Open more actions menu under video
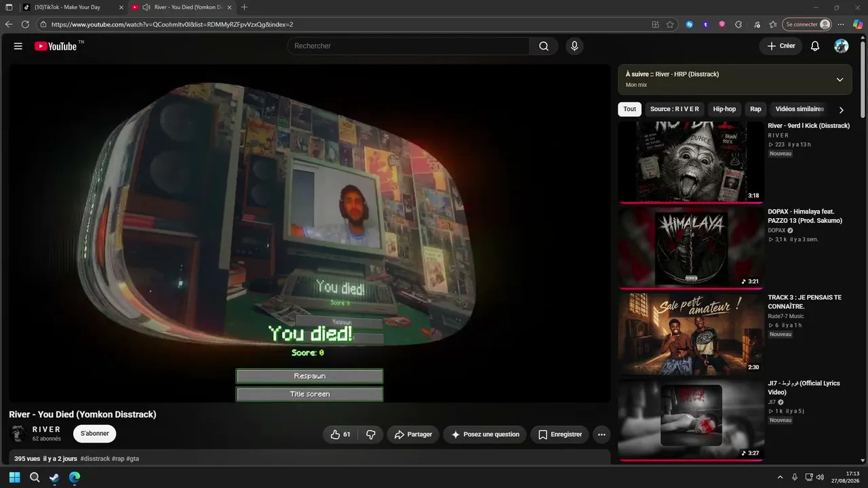868x488 pixels. click(601, 434)
